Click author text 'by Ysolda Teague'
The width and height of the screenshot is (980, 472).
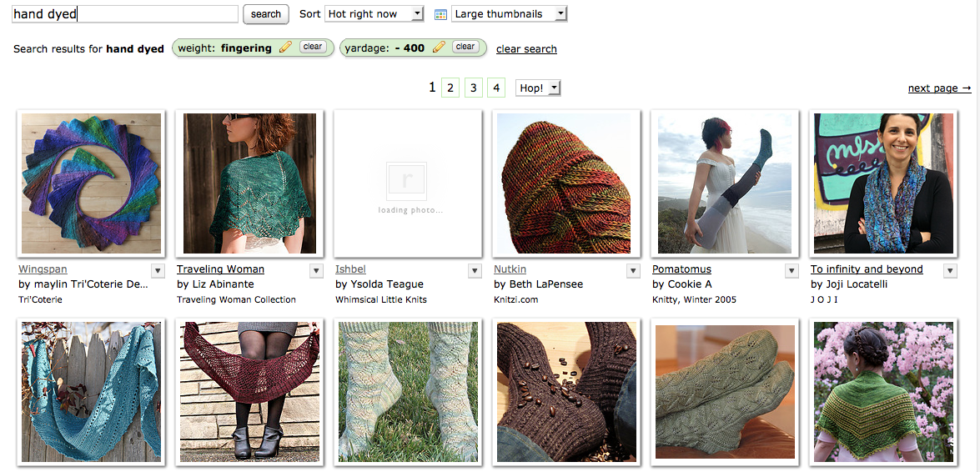379,284
